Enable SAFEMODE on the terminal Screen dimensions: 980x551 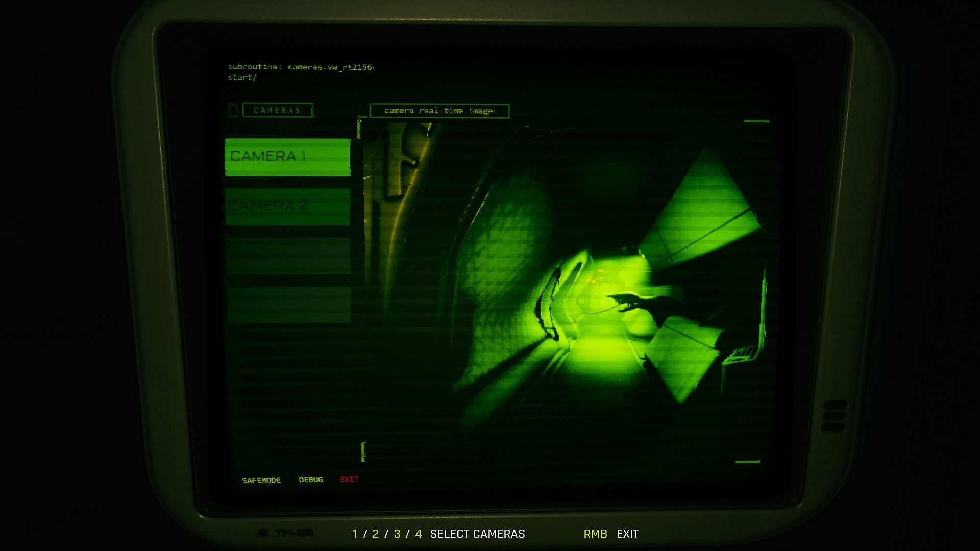[x=261, y=480]
